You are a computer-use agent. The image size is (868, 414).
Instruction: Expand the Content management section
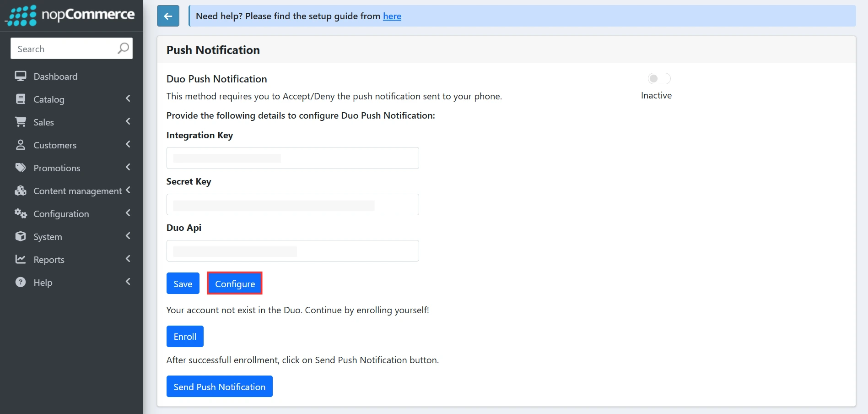click(129, 191)
